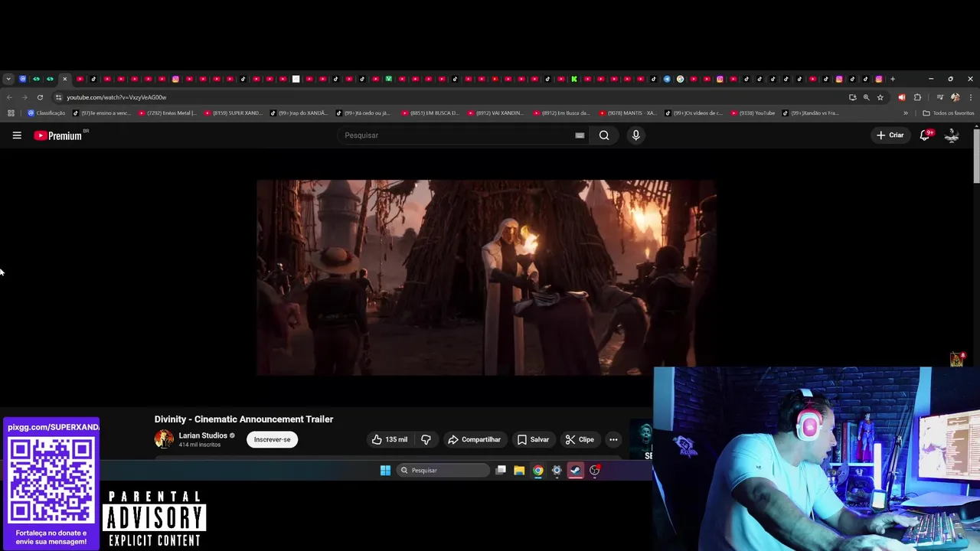Switch to the Telegram tab
The height and width of the screenshot is (551, 980).
[667, 79]
